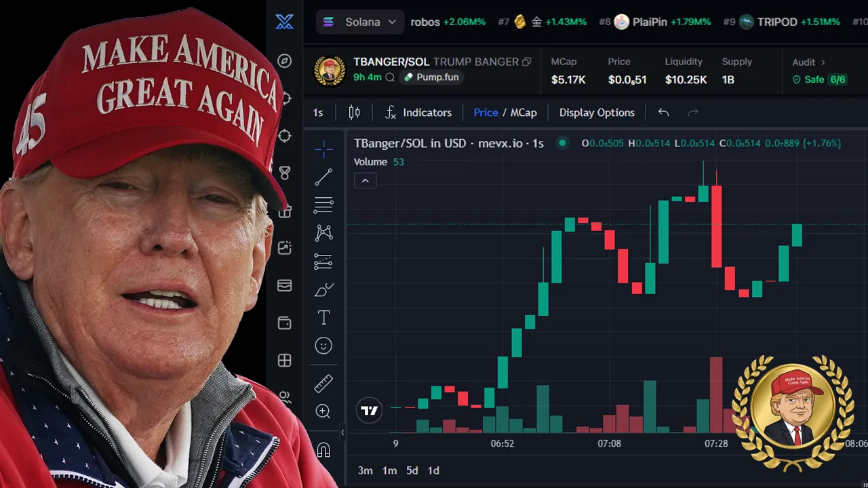Activate the magnet snap mode icon
This screenshot has height=488, width=868.
click(x=323, y=450)
